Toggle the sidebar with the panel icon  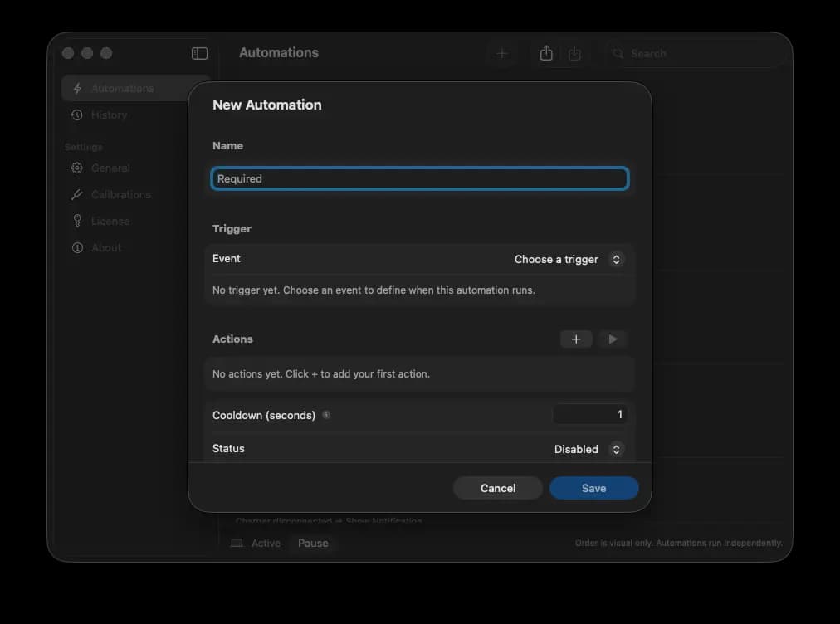199,53
